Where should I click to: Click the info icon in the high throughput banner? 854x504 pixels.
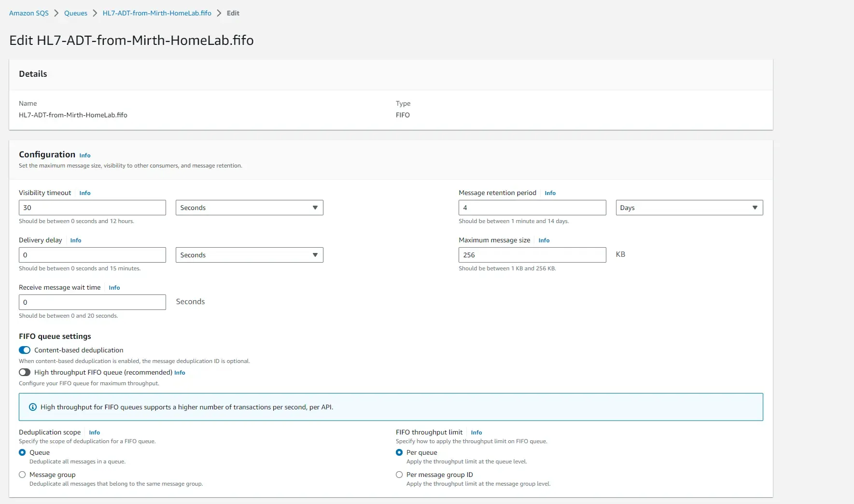click(32, 407)
